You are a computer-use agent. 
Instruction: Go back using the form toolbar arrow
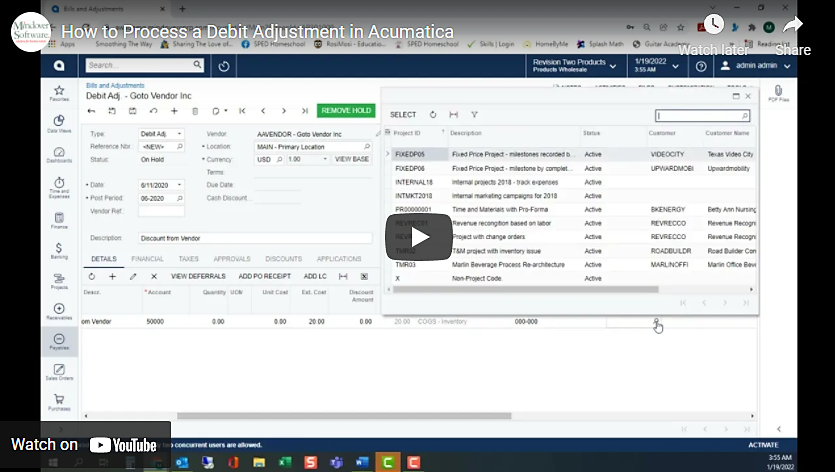(92, 111)
